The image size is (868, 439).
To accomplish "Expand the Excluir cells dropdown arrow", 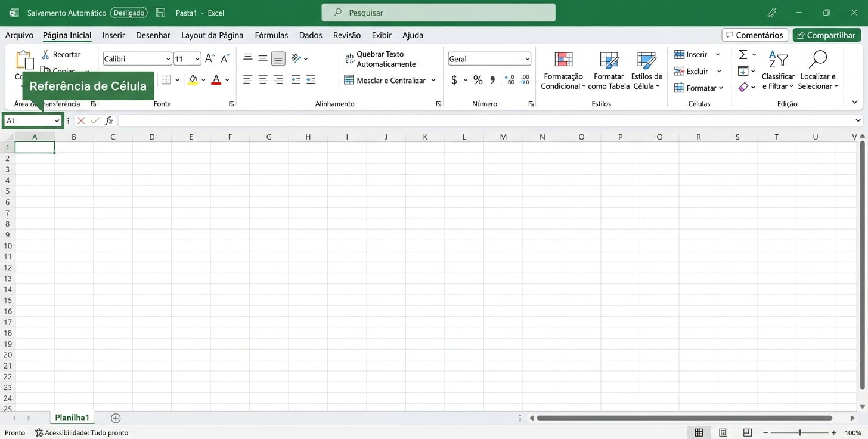I will tap(719, 71).
